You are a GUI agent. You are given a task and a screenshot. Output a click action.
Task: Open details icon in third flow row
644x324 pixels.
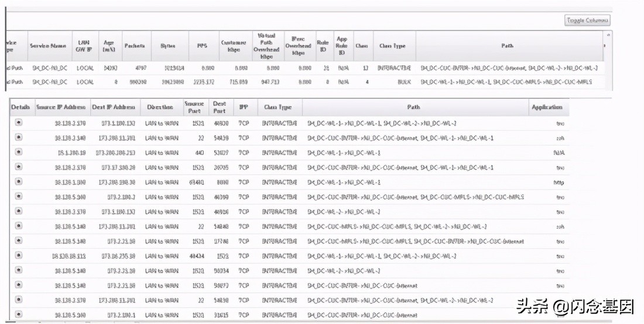(x=19, y=151)
